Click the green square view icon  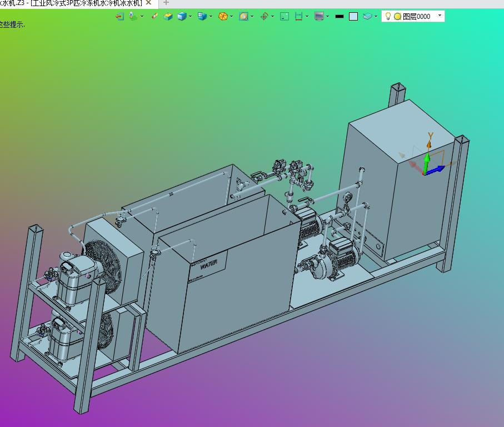tap(285, 16)
